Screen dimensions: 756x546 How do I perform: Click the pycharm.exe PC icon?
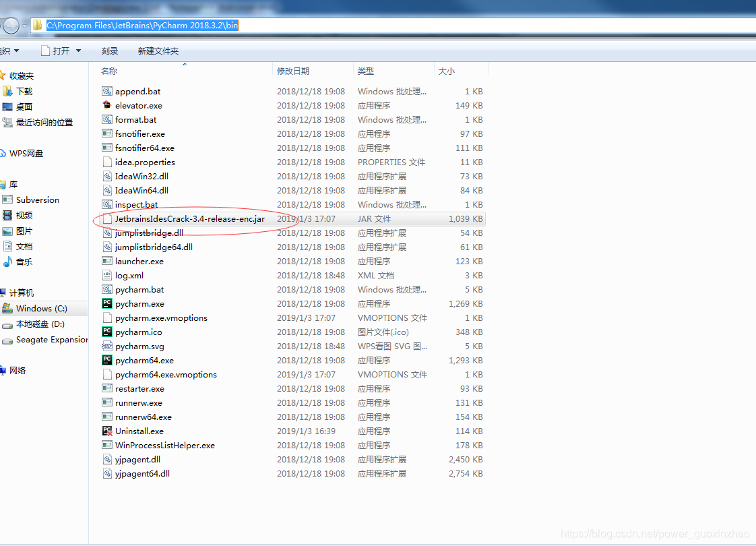(107, 303)
